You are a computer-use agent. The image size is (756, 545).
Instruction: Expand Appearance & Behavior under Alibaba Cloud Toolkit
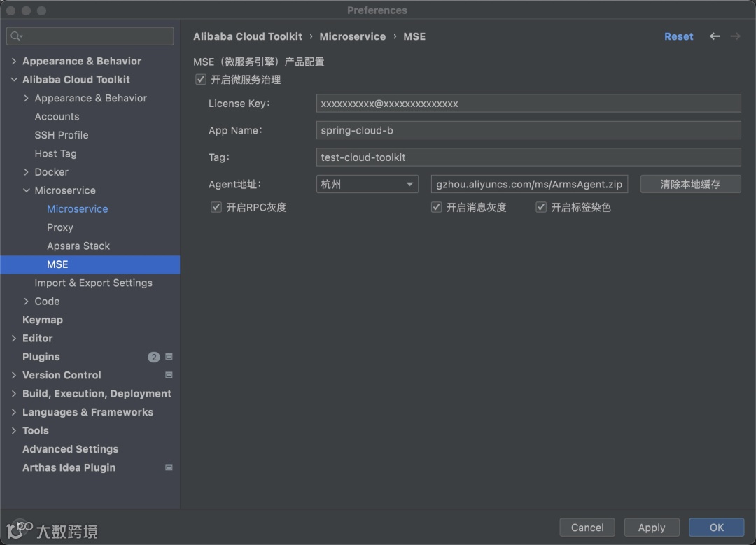pos(27,98)
